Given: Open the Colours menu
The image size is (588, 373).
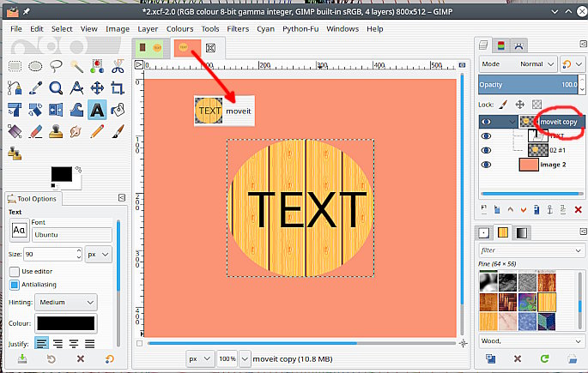Looking at the screenshot, I should (x=180, y=29).
